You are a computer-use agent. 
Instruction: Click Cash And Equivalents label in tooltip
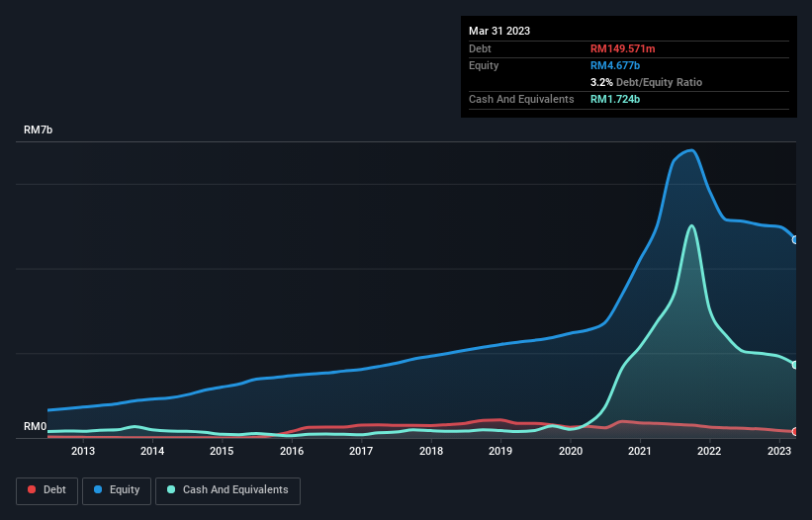coord(521,99)
